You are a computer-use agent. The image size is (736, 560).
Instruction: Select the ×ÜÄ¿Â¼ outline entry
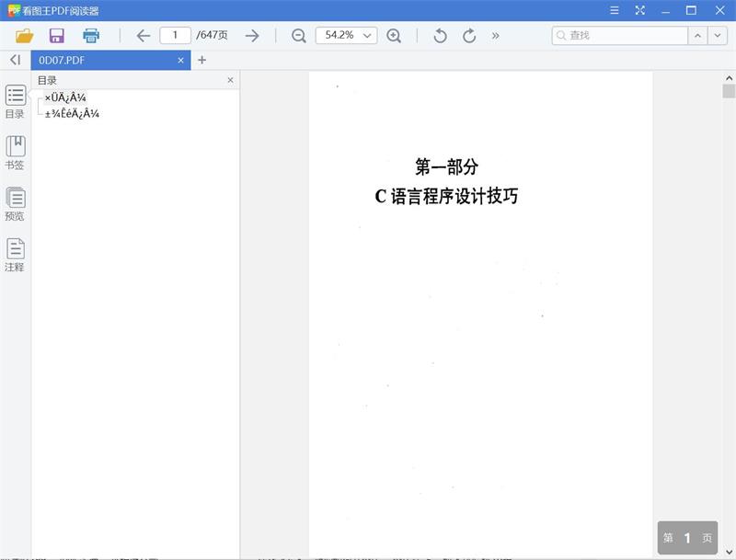tap(65, 97)
